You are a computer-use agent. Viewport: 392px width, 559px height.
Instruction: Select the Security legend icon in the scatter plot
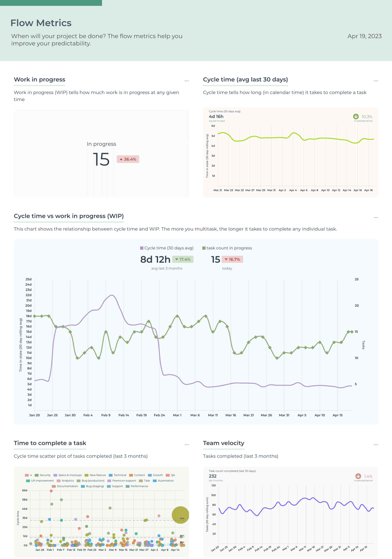(37, 475)
